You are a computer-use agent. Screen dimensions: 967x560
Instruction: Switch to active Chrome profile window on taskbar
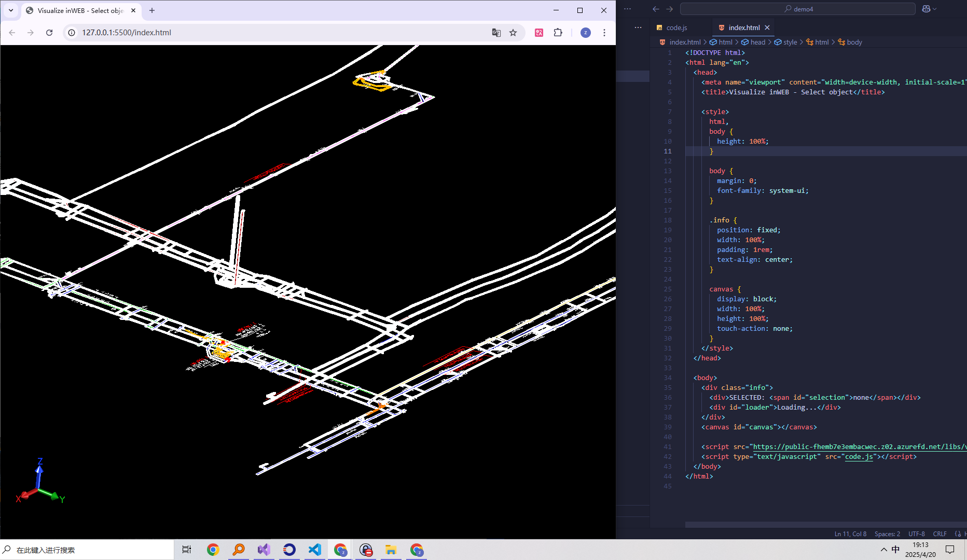pyautogui.click(x=340, y=550)
